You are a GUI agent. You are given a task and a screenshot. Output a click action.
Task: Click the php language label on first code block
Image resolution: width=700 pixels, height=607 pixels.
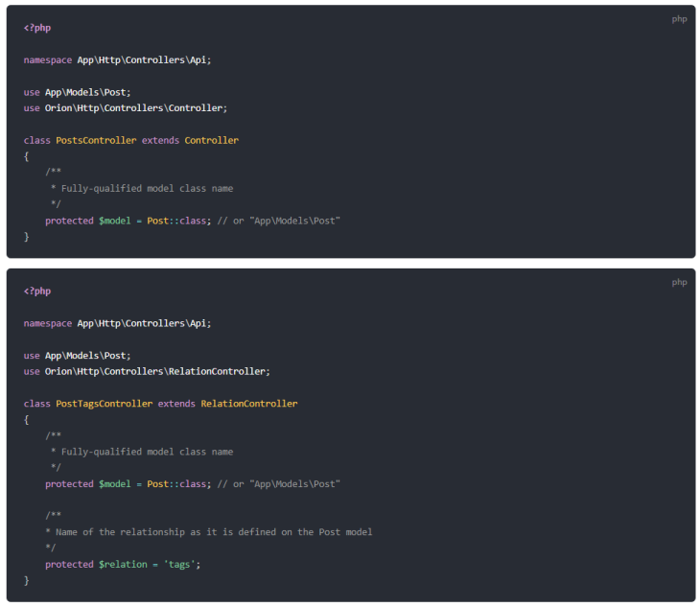[x=679, y=19]
